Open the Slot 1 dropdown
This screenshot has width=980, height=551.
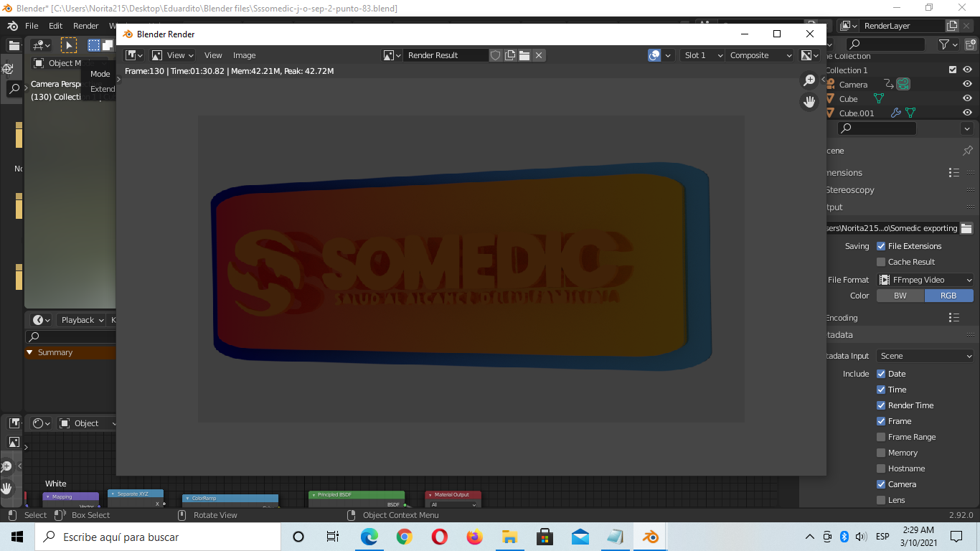[702, 55]
